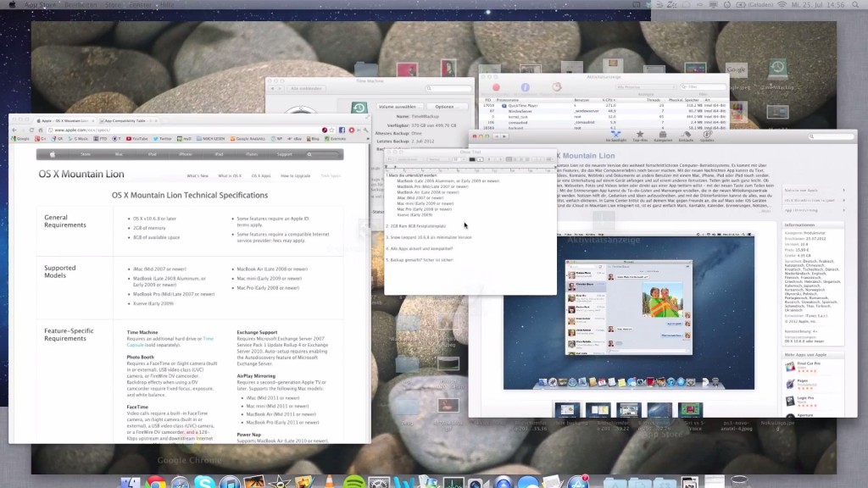Open the Trash in the Dock

point(739,482)
